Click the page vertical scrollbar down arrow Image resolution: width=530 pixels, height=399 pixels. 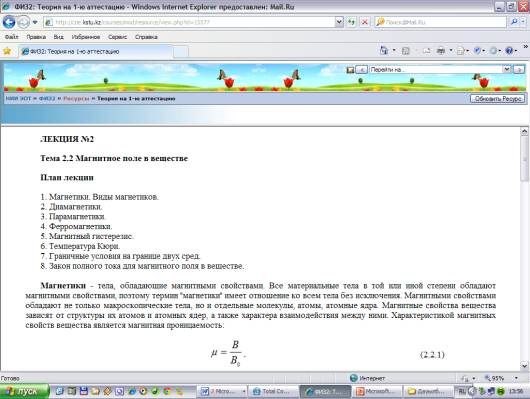524,366
